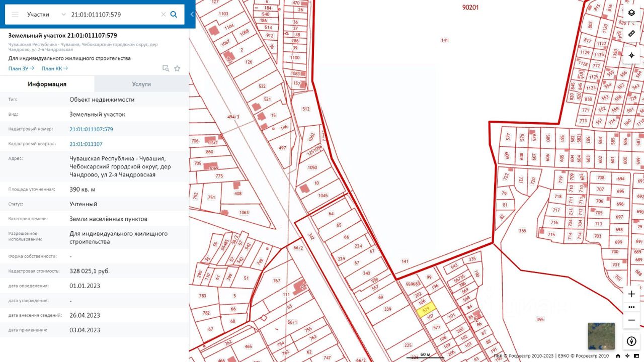The height and width of the screenshot is (362, 644).
Task: Click the ПКК © Росреестр 2010-2023 attribution
Action: pyautogui.click(x=524, y=356)
